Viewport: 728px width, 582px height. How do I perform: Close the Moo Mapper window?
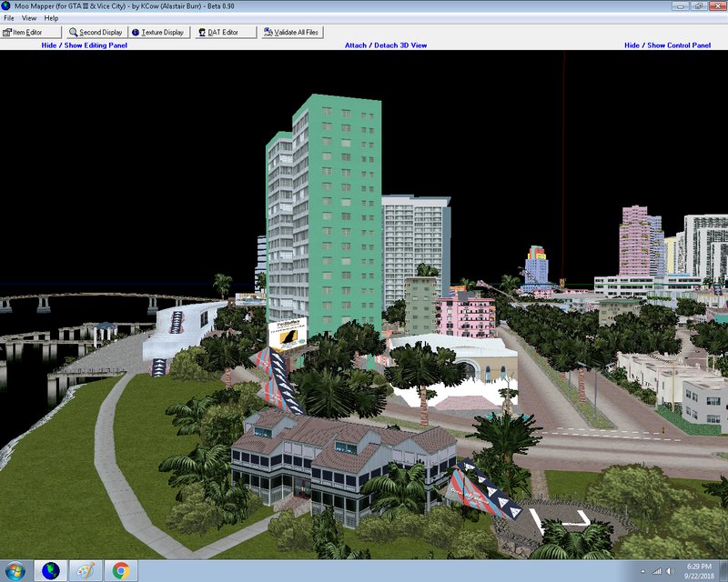716,6
